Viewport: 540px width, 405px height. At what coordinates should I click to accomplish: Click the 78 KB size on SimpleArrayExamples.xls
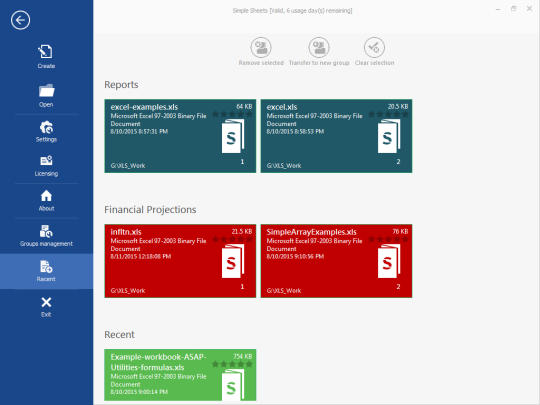pos(400,231)
